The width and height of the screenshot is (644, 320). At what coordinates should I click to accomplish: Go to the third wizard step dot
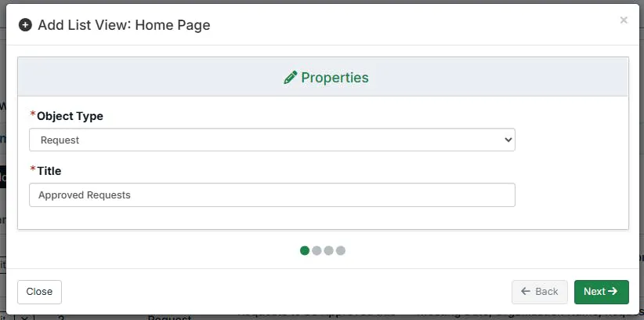click(x=328, y=250)
